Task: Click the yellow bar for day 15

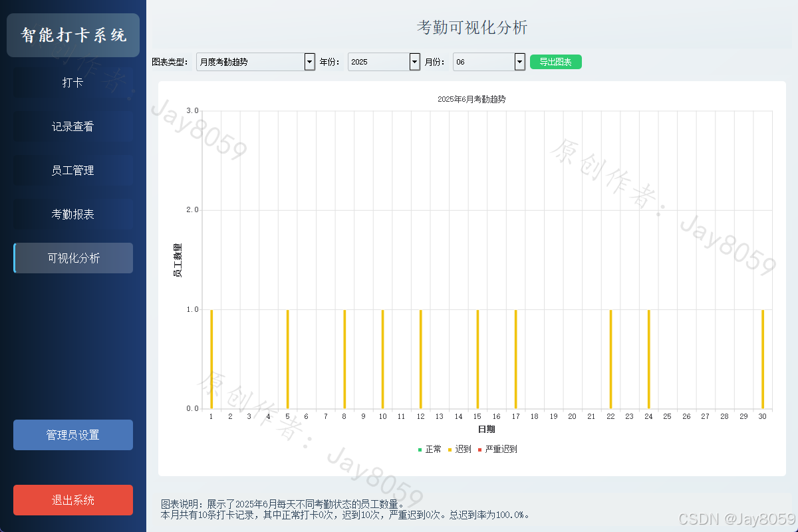Action: coord(477,359)
